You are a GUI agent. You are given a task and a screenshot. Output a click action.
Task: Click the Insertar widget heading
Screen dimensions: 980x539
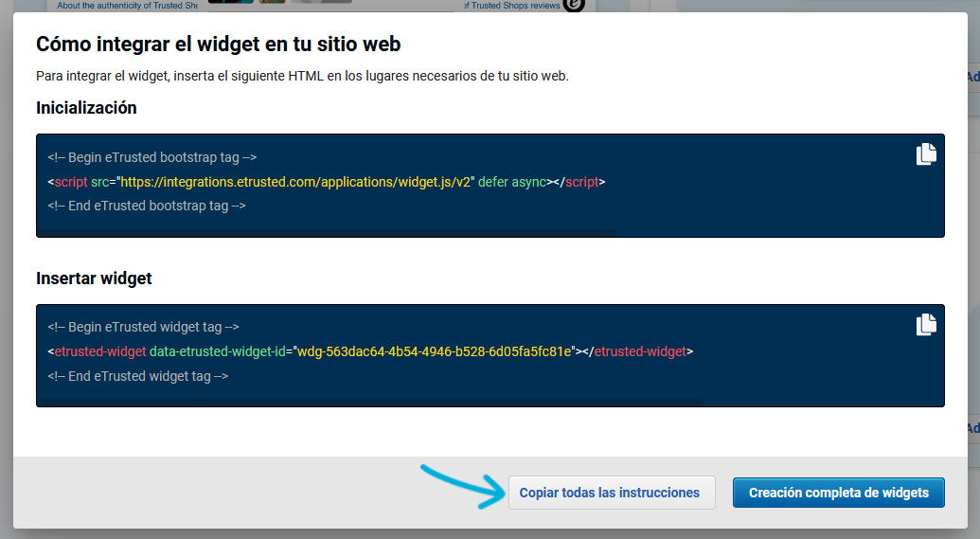click(94, 278)
